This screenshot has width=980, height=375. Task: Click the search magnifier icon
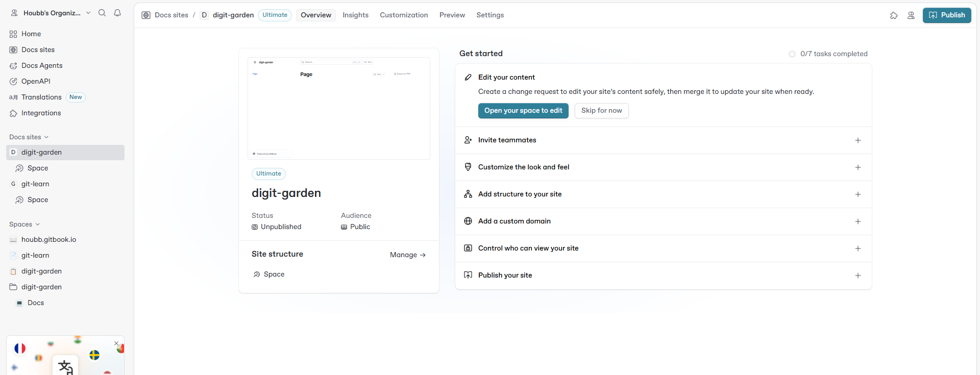point(102,13)
